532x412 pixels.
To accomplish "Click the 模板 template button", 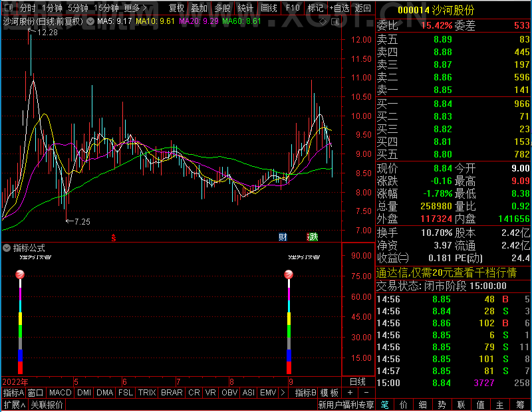I will point(329,393).
